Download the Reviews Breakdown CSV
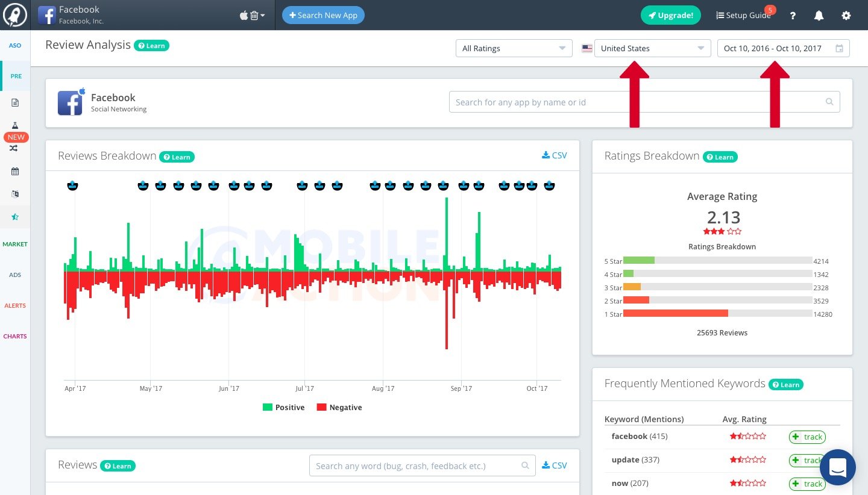The height and width of the screenshot is (495, 868). click(555, 155)
